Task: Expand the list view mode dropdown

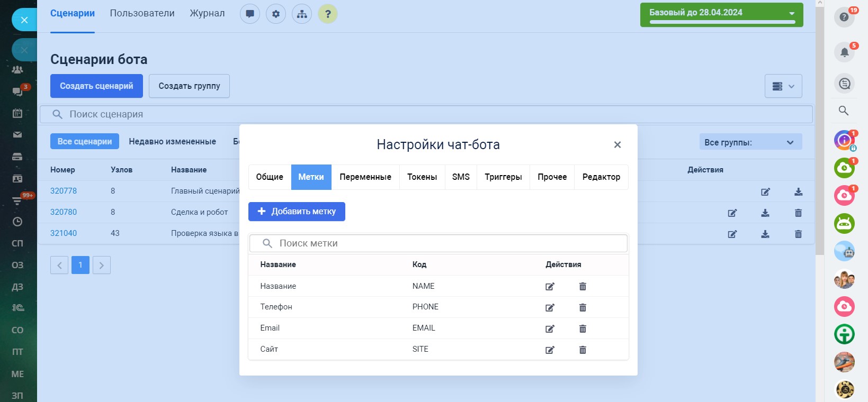Action: [x=783, y=86]
